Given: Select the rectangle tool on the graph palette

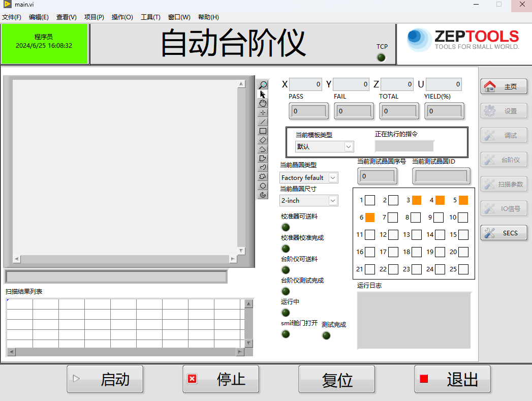Looking at the screenshot, I should tap(262, 131).
